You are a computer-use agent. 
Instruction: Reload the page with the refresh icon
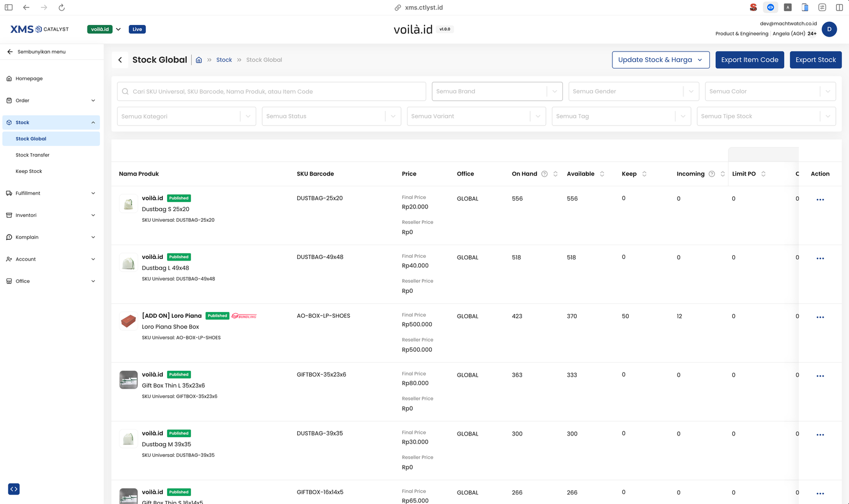coord(62,7)
